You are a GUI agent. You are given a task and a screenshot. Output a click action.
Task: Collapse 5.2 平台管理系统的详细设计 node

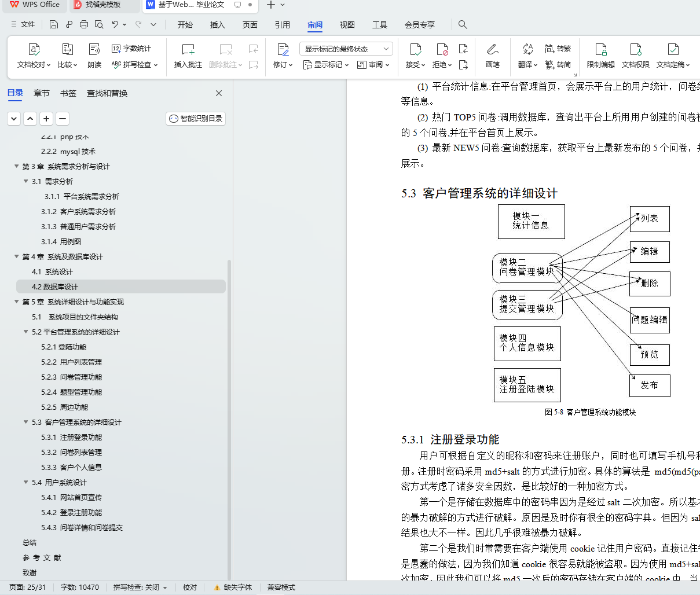coord(26,332)
